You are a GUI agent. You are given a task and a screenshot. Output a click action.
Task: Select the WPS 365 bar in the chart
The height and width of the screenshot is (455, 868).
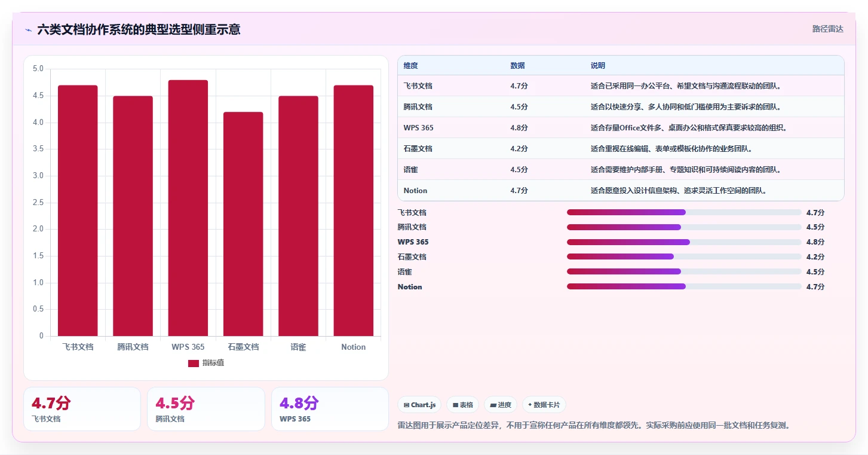coord(188,208)
